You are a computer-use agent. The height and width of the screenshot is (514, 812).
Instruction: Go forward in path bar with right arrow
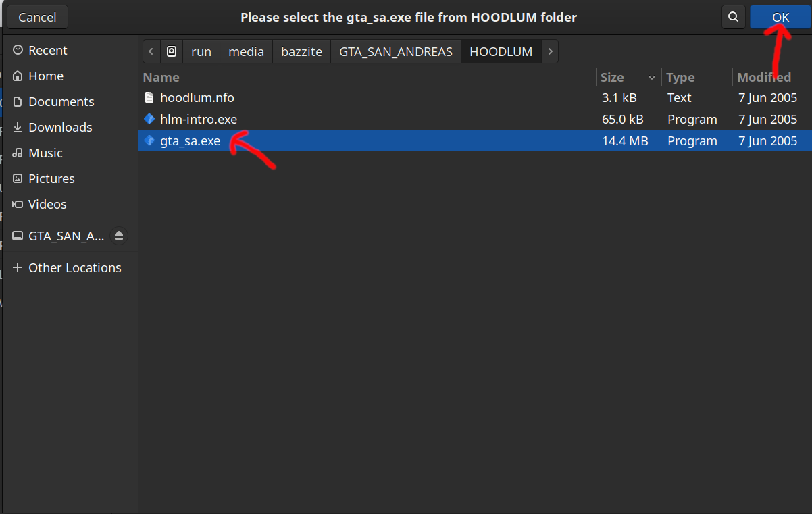(550, 51)
